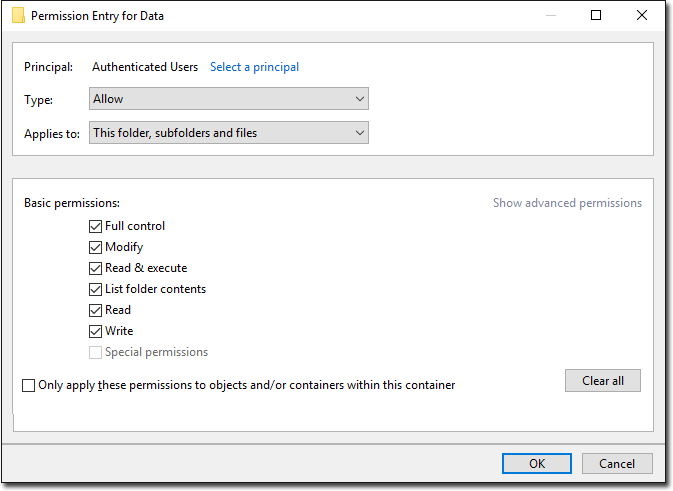Enable Only apply these permissions to objects checkbox
673x491 pixels.
(x=28, y=385)
